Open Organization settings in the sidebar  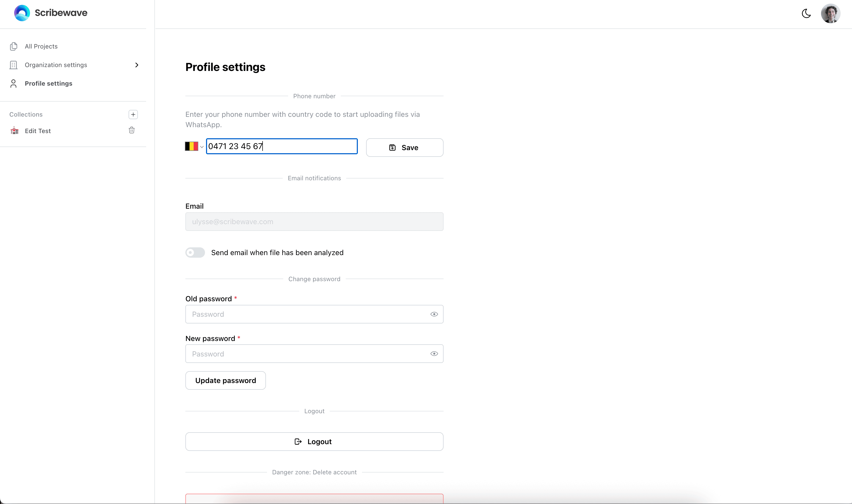pyautogui.click(x=56, y=65)
